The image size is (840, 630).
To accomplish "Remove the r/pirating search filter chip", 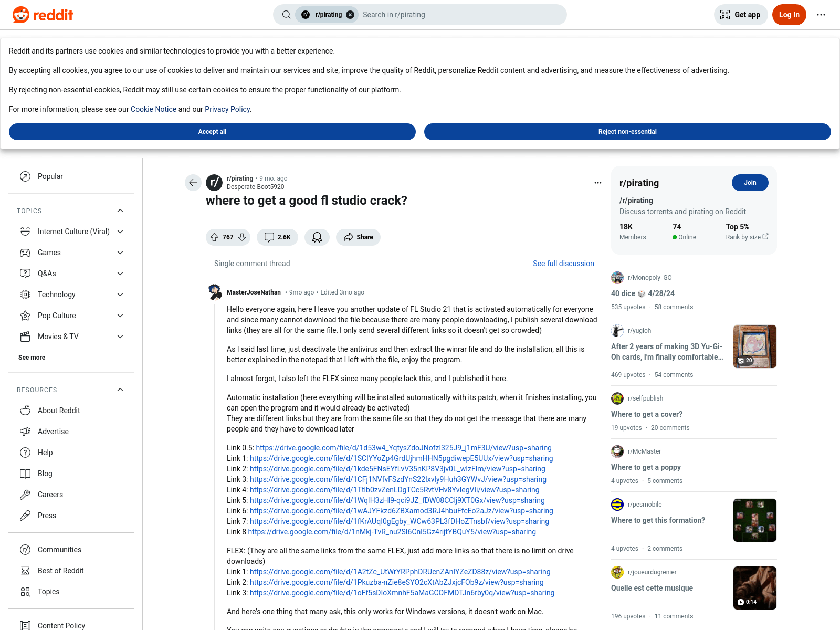I will point(350,15).
